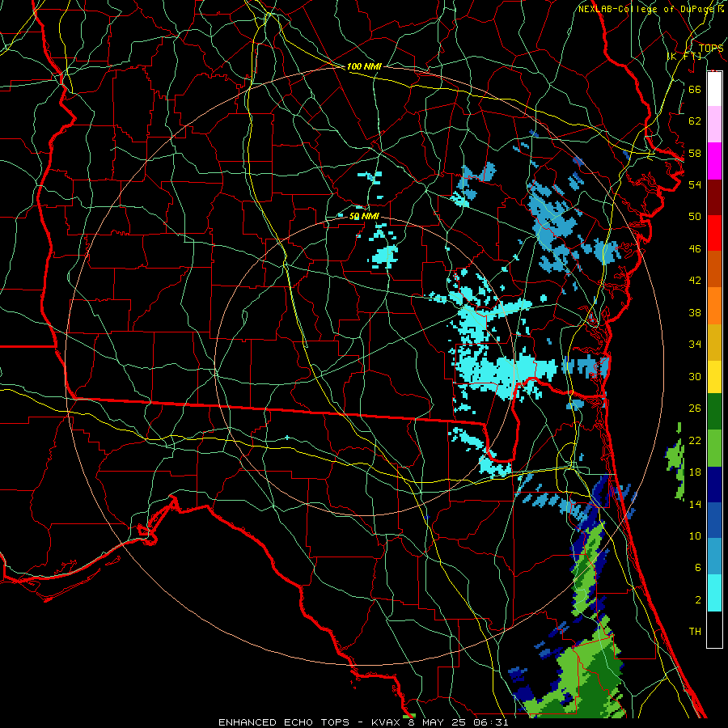Click the dark green legend swatch
Viewport: 728px width, 728px height.
[714, 412]
